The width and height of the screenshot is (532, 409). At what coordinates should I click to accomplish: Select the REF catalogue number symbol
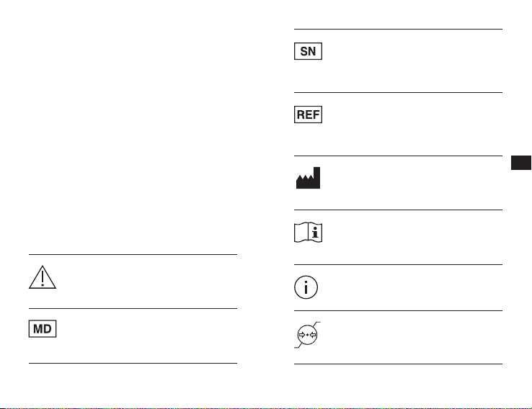point(308,114)
